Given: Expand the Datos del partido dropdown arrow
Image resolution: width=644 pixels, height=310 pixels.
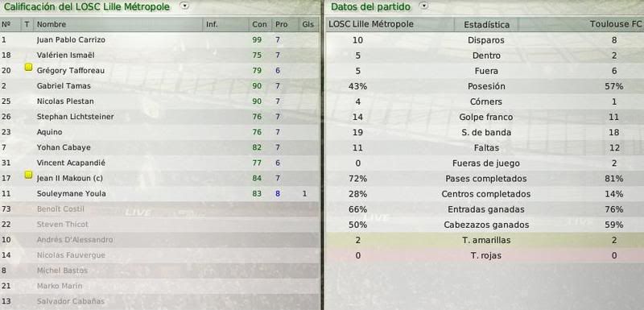Looking at the screenshot, I should [424, 6].
